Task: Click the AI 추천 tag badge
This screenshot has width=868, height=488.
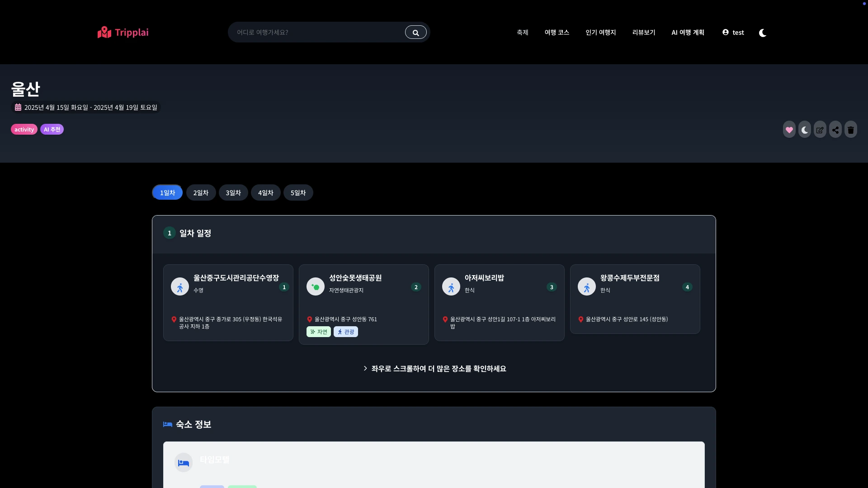Action: (52, 130)
